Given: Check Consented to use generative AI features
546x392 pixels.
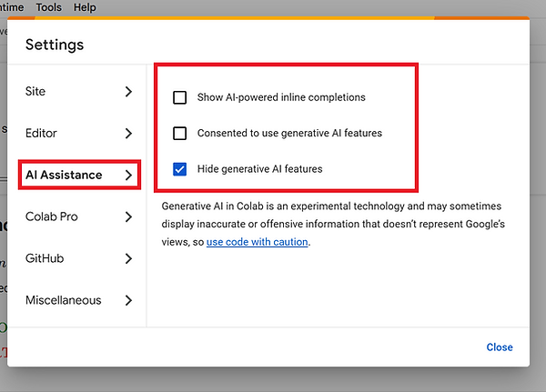Looking at the screenshot, I should 180,133.
